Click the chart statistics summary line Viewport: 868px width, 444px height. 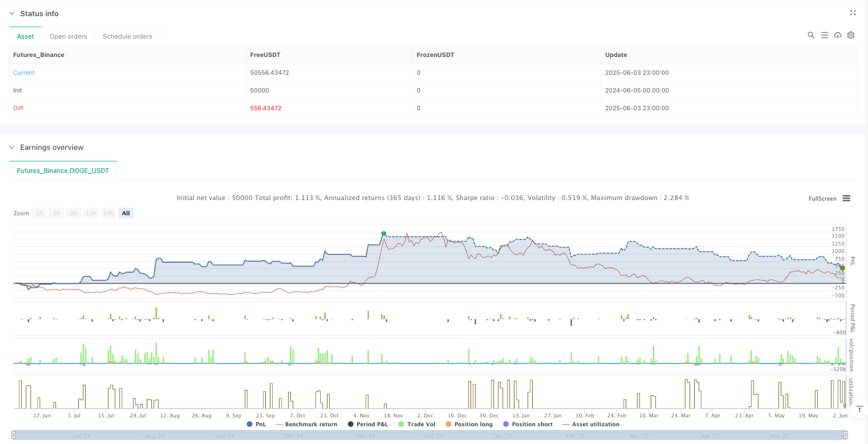click(x=433, y=198)
